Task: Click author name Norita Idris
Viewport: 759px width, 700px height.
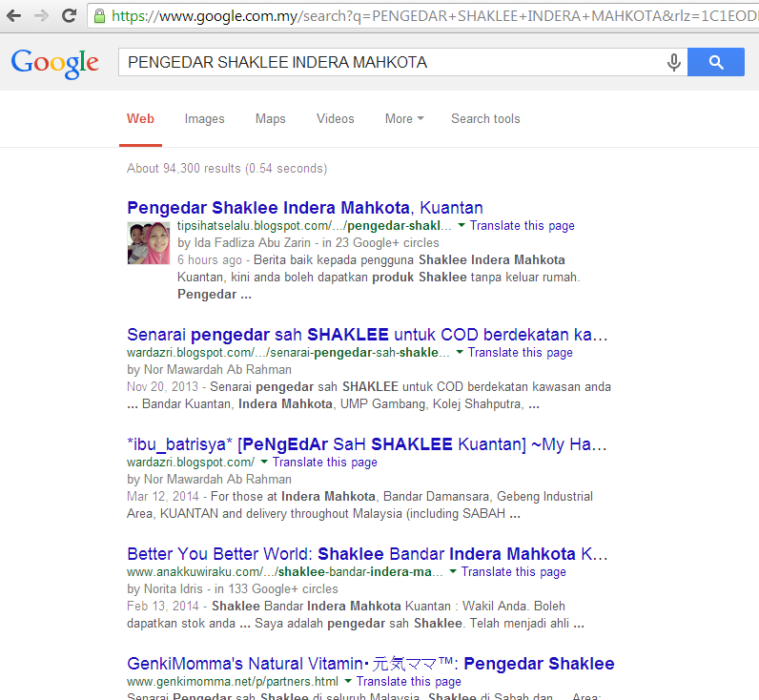Action: pos(174,588)
